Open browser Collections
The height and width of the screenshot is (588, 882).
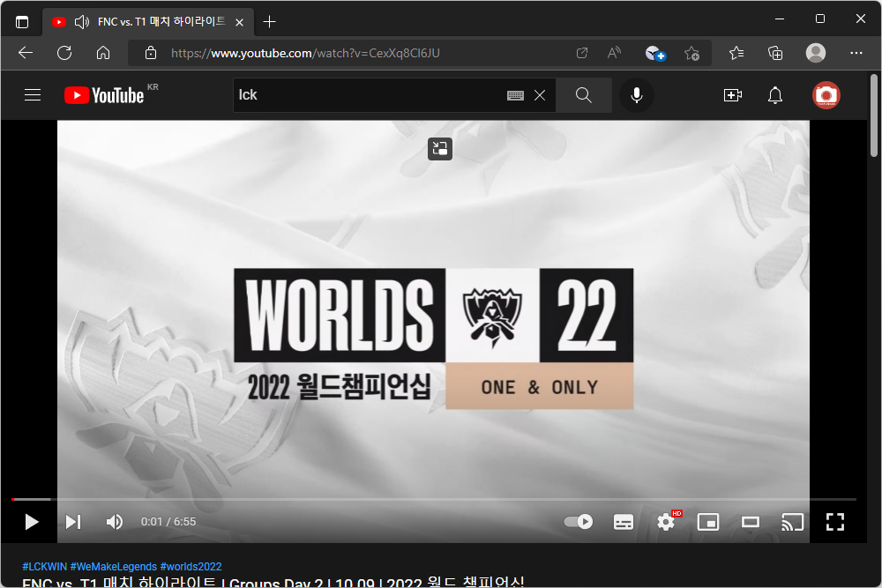(775, 53)
